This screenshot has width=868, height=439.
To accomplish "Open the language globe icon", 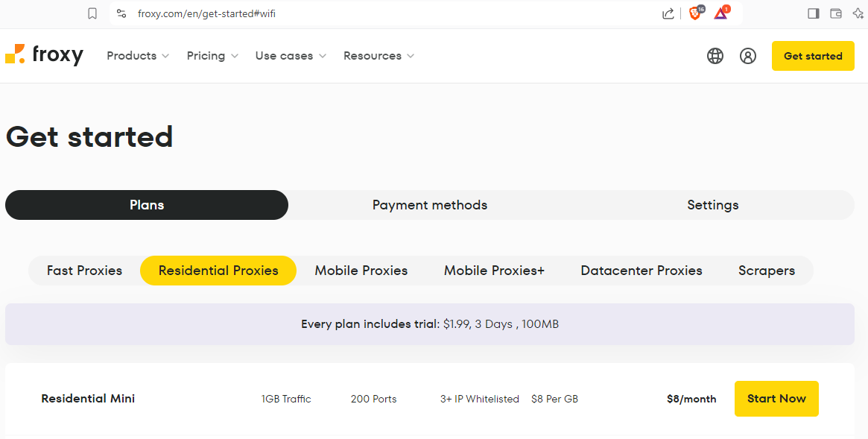I will [715, 56].
